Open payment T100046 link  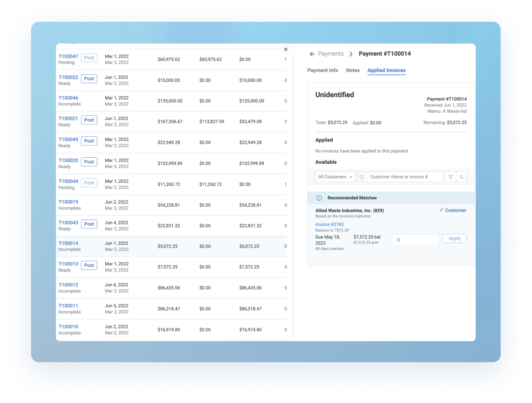point(68,98)
